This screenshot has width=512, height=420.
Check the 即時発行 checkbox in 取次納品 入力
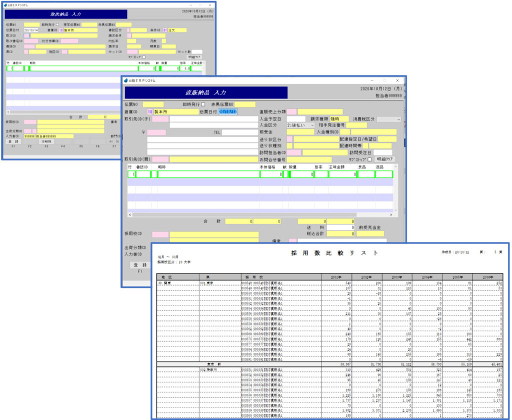click(57, 24)
